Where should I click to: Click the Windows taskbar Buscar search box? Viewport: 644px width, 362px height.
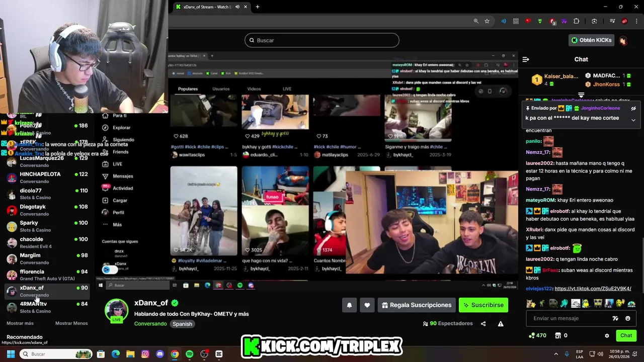click(x=56, y=354)
